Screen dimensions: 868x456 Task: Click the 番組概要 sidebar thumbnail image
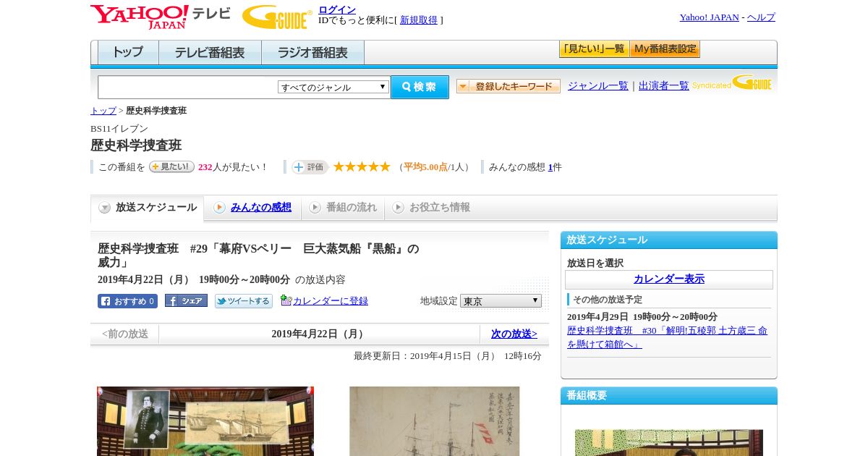(x=669, y=443)
